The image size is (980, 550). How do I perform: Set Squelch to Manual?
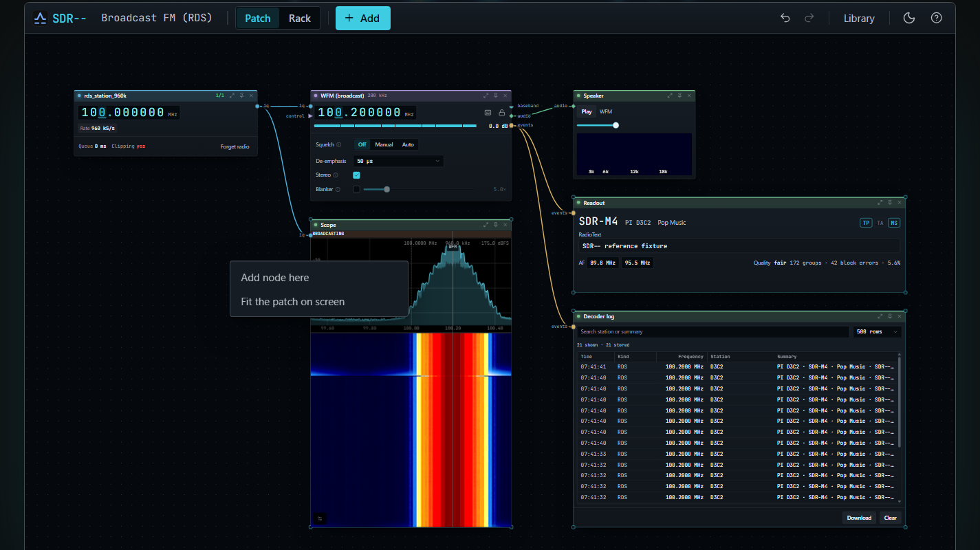point(384,144)
